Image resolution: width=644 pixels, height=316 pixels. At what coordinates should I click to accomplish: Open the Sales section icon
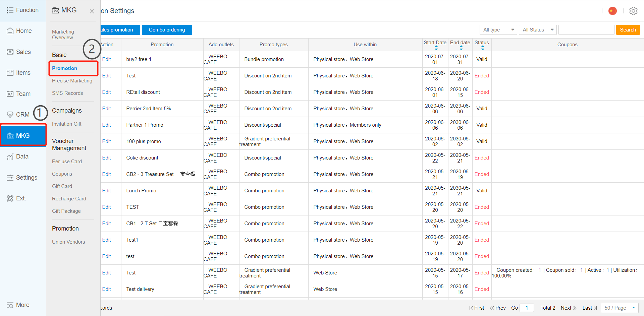click(x=10, y=52)
